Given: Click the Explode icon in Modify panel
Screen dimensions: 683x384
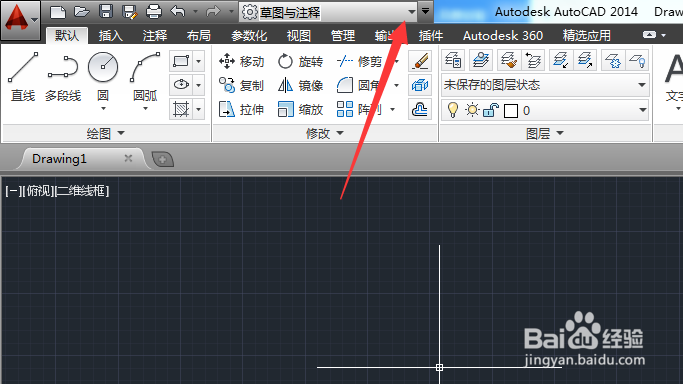Looking at the screenshot, I should 420,85.
